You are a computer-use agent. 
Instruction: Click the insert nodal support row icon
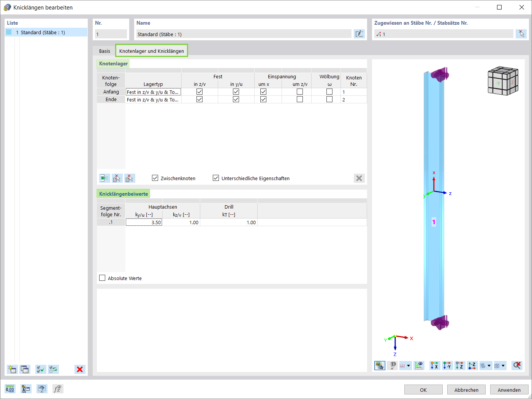(x=104, y=178)
